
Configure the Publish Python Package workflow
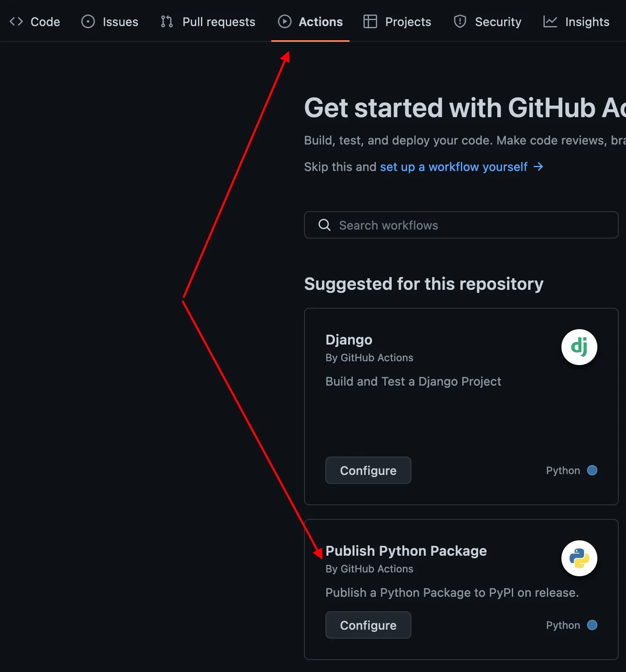[x=368, y=625]
